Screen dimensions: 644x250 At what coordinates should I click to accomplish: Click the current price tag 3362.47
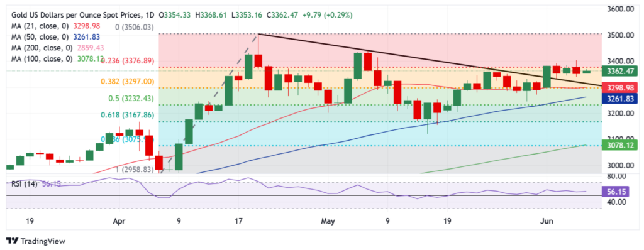pyautogui.click(x=619, y=70)
